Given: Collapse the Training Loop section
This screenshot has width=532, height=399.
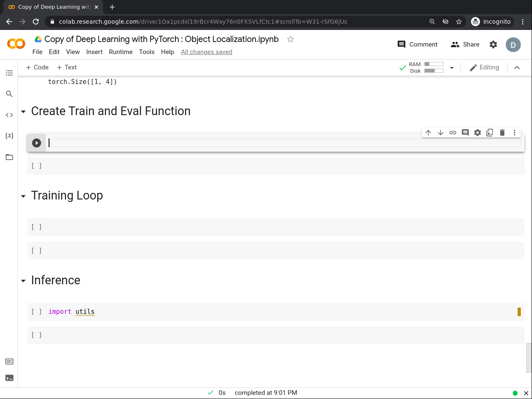Looking at the screenshot, I should click(23, 196).
